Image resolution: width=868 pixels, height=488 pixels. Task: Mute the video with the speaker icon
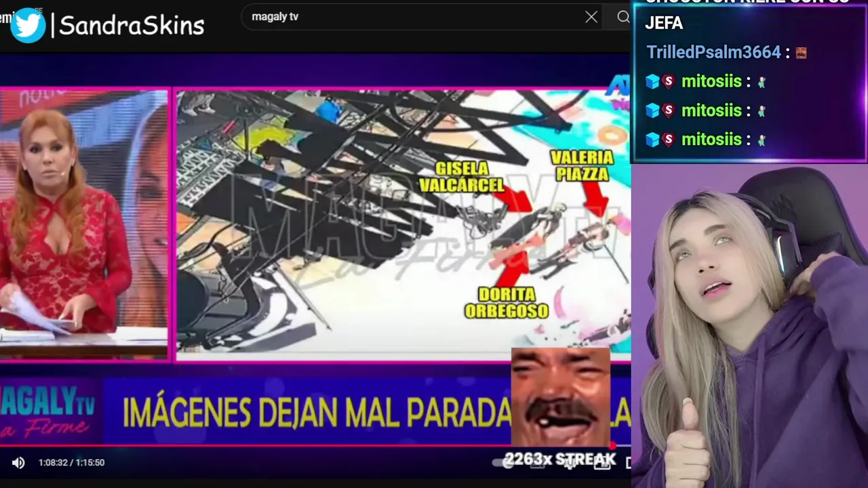(x=18, y=462)
